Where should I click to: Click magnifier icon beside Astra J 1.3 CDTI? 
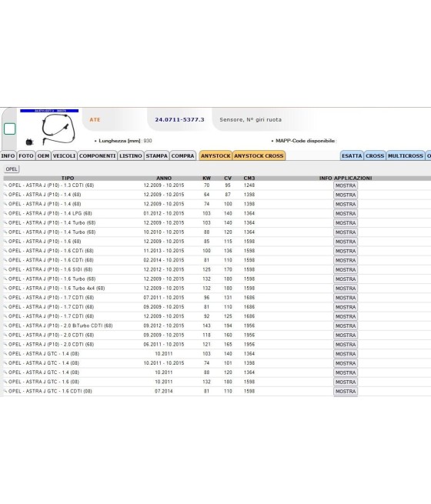(x=5, y=185)
